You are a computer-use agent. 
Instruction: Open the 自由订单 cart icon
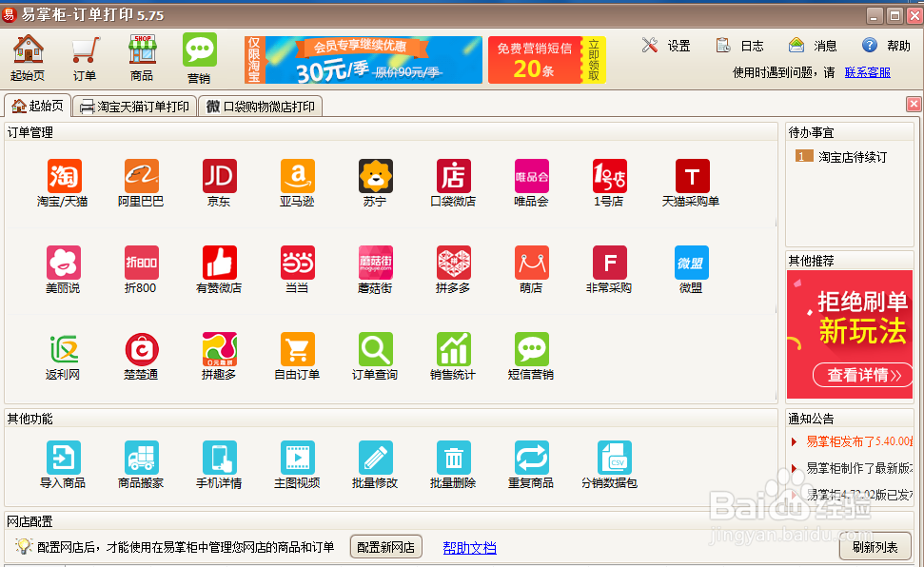coord(298,349)
